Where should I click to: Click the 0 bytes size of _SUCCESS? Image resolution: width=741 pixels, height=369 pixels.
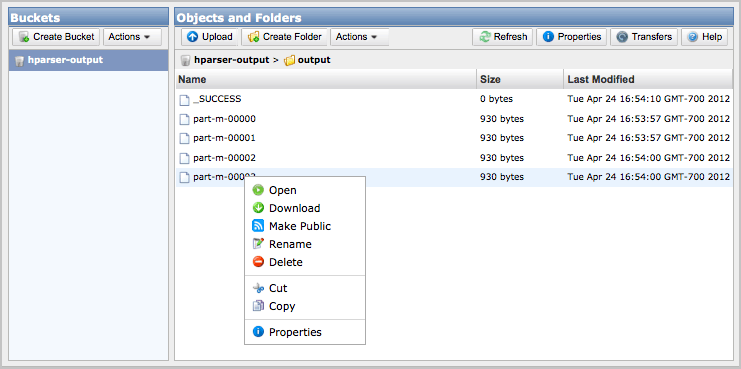coord(497,99)
